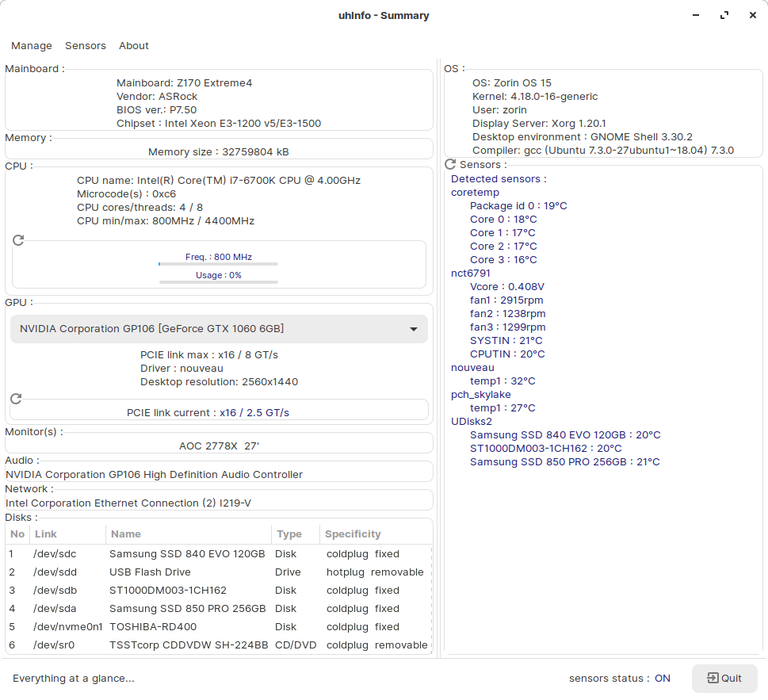The height and width of the screenshot is (700, 768).
Task: Select the /dev/sda disk link cell
Action: click(55, 609)
